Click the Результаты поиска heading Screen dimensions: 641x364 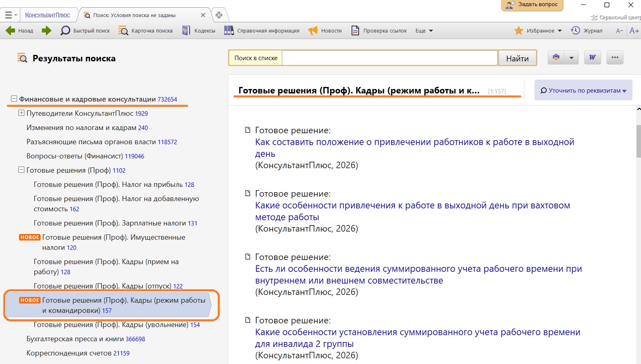click(74, 58)
